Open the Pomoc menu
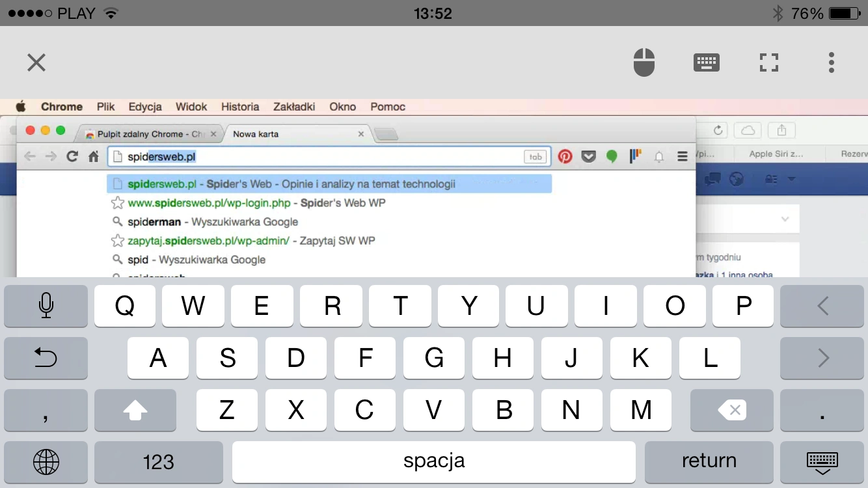This screenshot has height=488, width=868. [388, 107]
